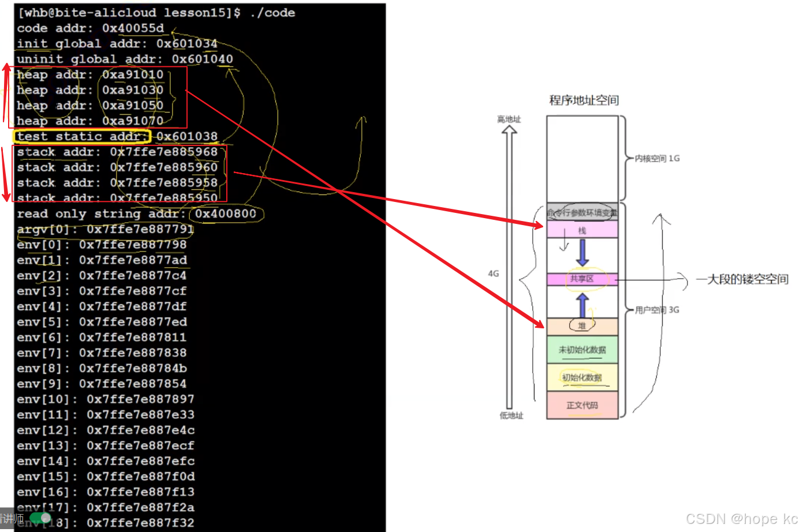Click the ./code command prompt line
Image resolution: width=800 pixels, height=532 pixels.
pyautogui.click(x=156, y=13)
